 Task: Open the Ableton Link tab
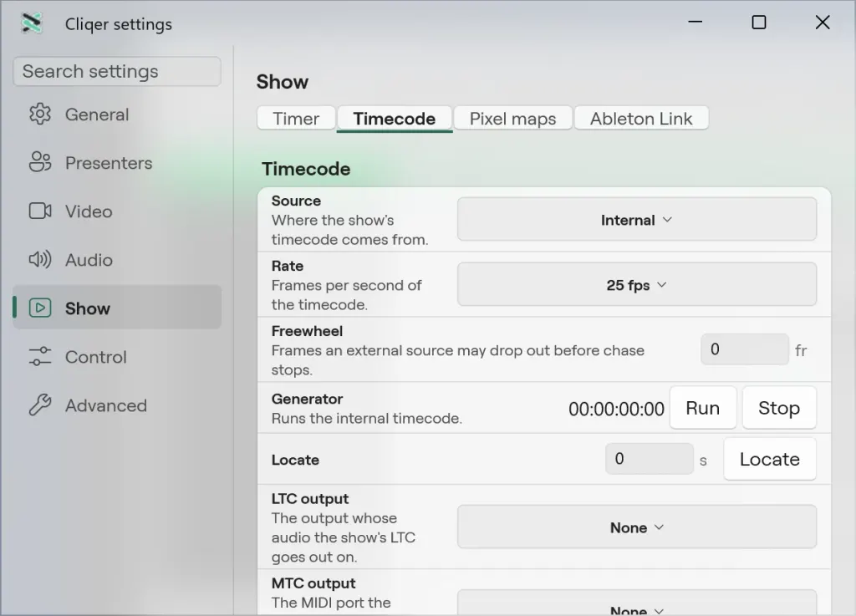641,119
